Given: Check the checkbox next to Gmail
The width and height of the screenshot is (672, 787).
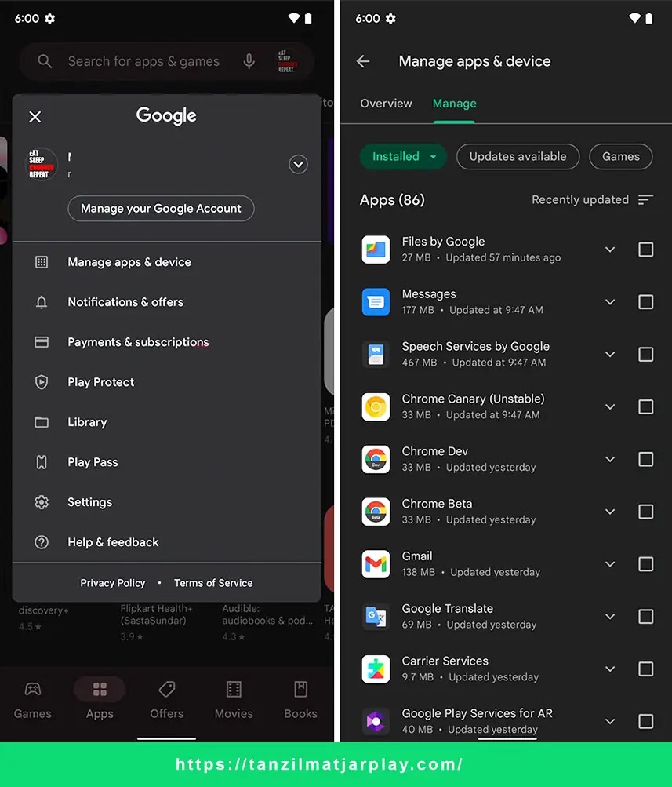Looking at the screenshot, I should (x=646, y=563).
